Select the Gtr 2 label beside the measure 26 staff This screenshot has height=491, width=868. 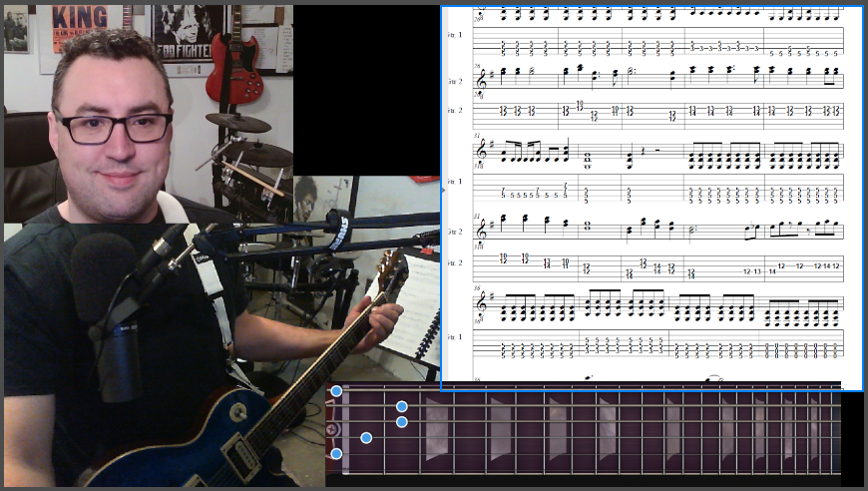coord(454,81)
